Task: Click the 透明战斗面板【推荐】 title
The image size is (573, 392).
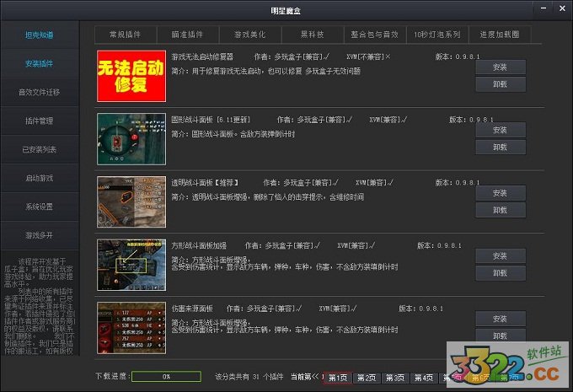Action: tap(205, 183)
